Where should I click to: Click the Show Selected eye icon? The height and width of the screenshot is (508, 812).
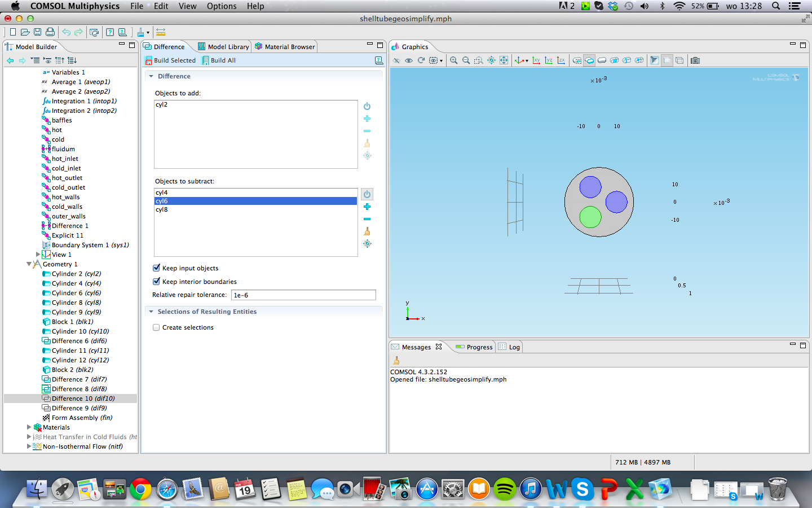(409, 60)
